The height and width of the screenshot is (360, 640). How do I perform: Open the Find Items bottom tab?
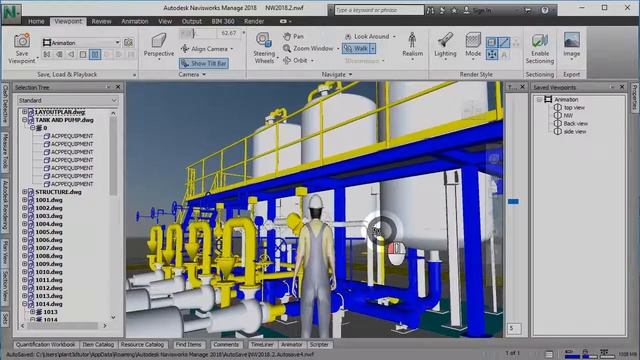[188, 345]
